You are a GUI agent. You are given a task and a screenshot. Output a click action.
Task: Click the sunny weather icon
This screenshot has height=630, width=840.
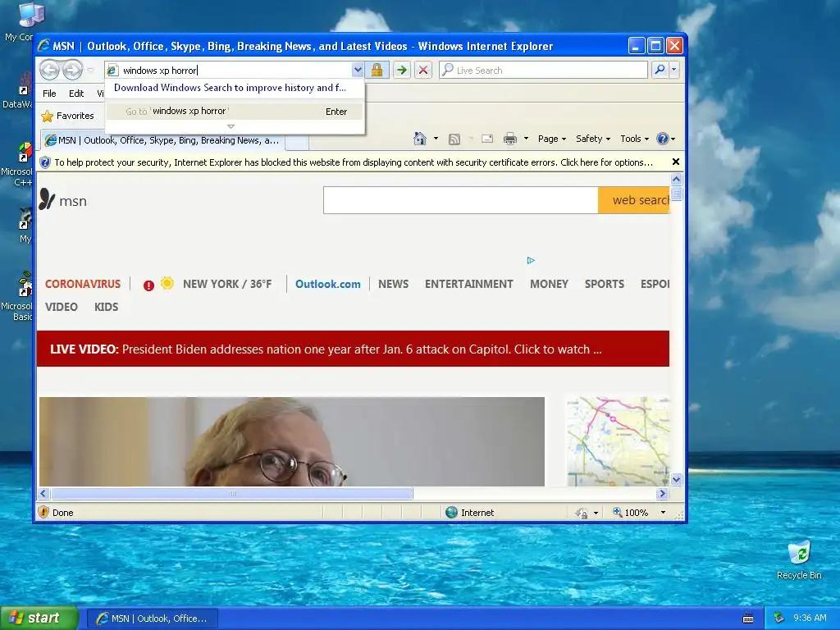167,283
